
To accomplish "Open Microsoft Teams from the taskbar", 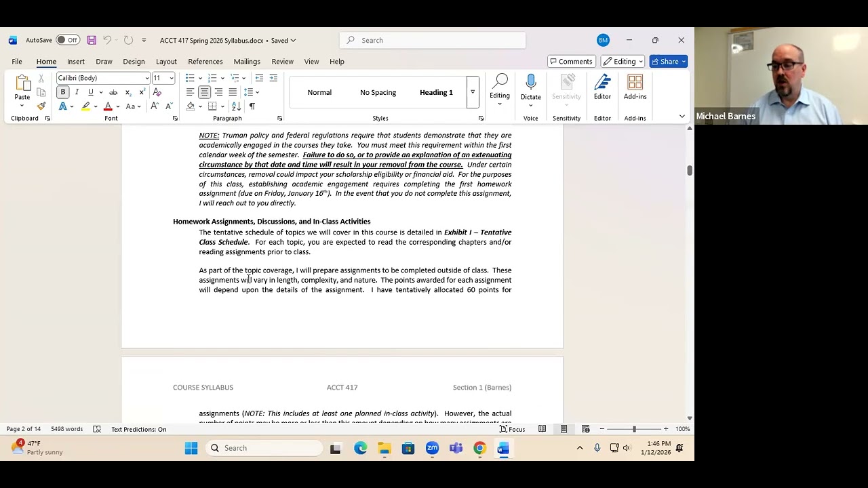I will coord(456,448).
